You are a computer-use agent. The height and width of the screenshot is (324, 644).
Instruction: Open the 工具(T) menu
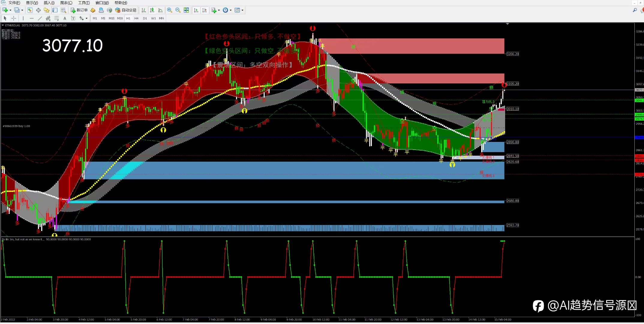[x=84, y=3]
